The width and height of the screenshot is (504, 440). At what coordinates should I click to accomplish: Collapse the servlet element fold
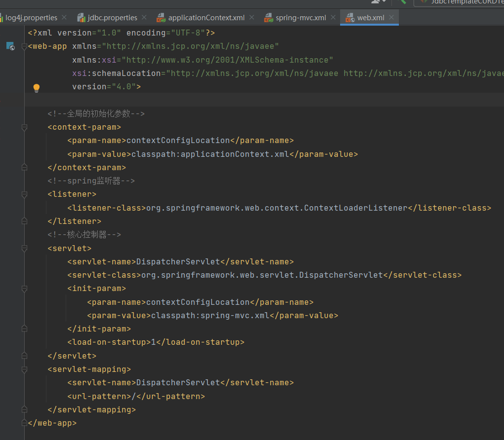[24, 248]
